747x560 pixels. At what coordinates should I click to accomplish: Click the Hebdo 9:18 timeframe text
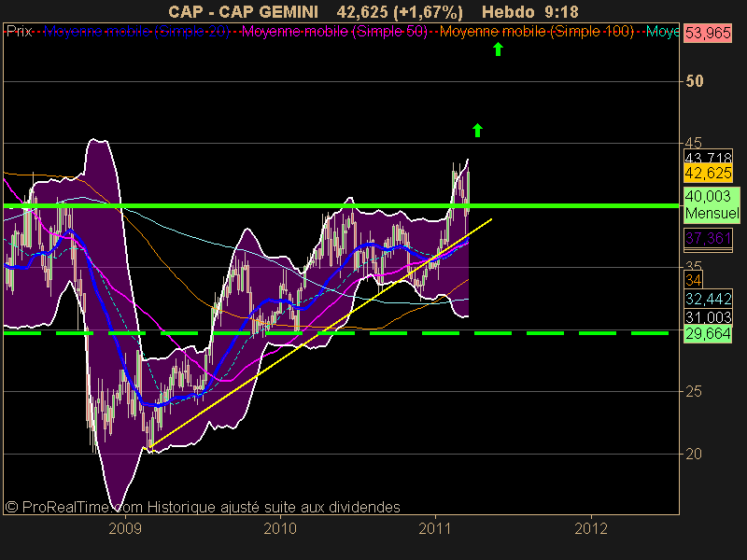click(529, 12)
